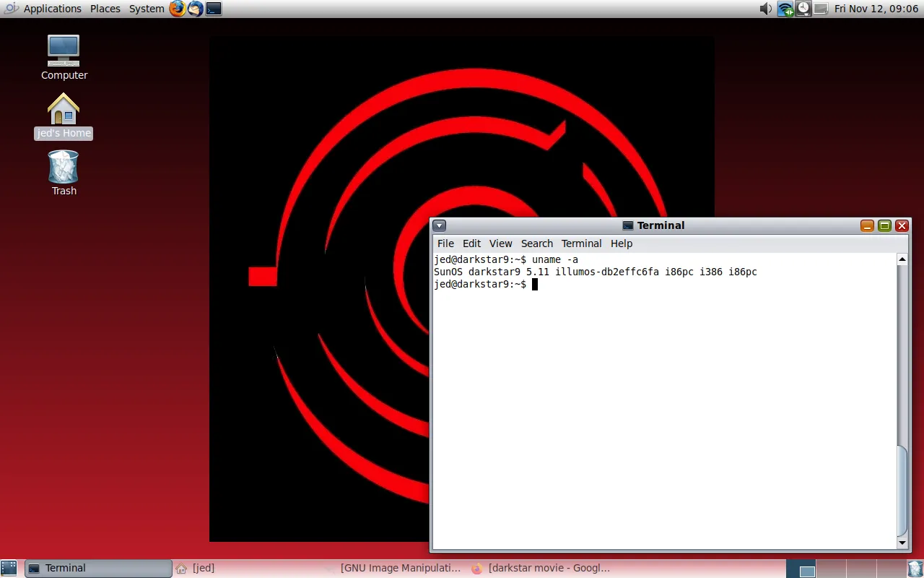Click the Terminal window title bar text

661,225
